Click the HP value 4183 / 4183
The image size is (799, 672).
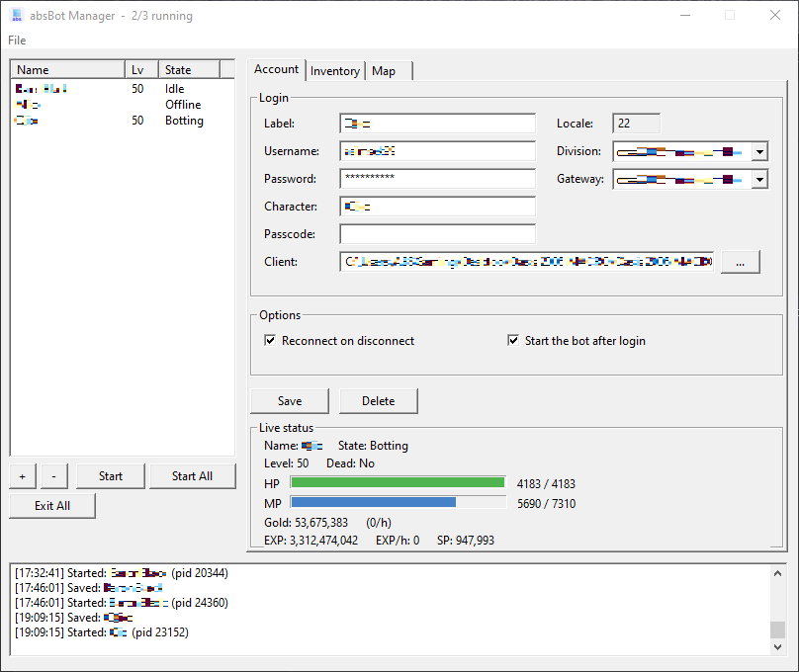pyautogui.click(x=546, y=483)
